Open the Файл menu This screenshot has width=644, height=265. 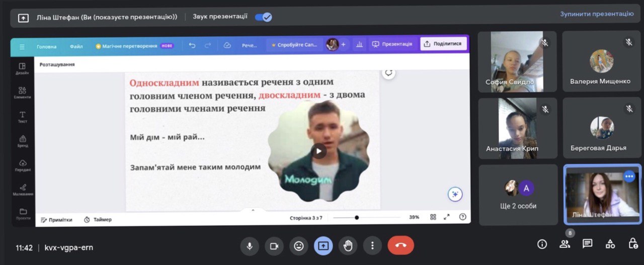(x=76, y=46)
